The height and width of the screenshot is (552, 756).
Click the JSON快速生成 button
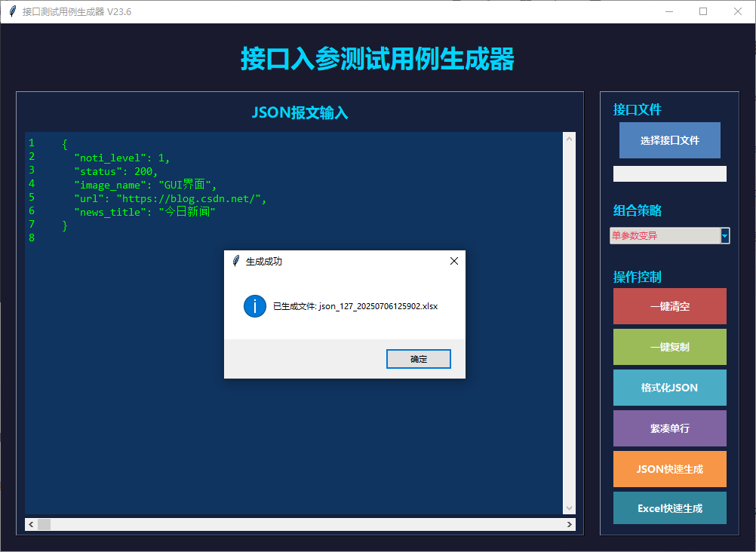click(669, 469)
